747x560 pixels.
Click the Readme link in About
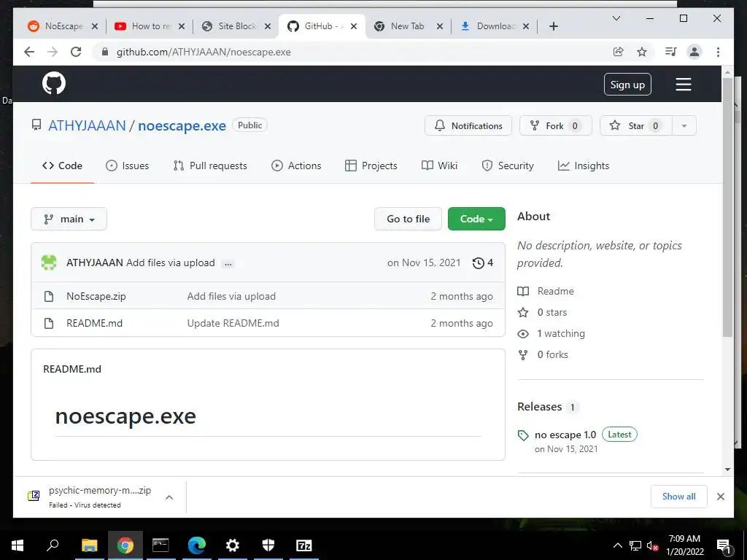pos(555,291)
